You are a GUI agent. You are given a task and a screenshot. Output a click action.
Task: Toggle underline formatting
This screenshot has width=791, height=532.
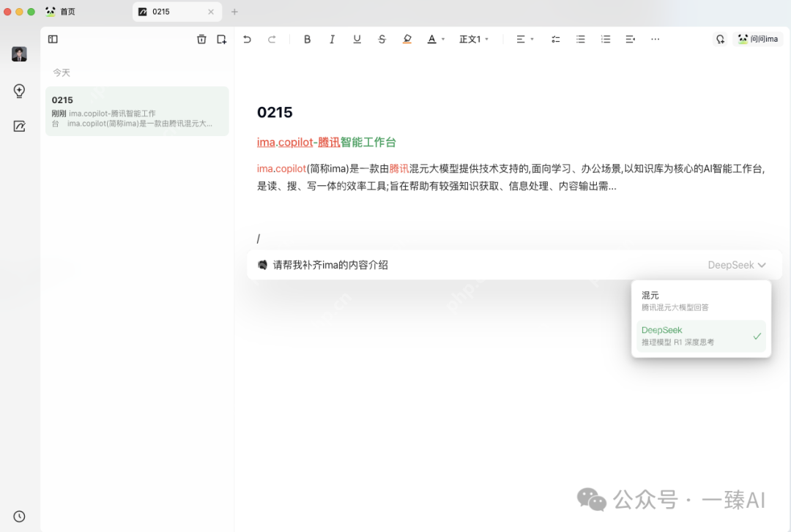coord(357,39)
